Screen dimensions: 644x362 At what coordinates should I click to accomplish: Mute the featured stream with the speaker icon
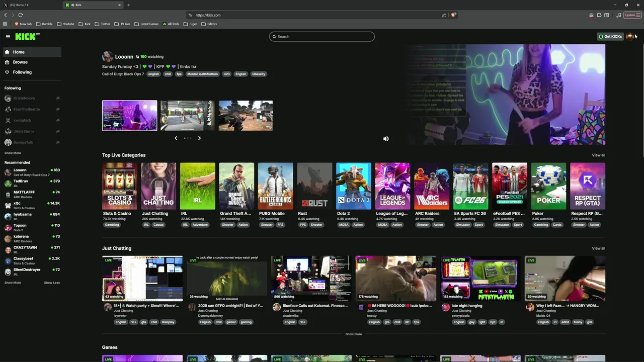pyautogui.click(x=386, y=139)
